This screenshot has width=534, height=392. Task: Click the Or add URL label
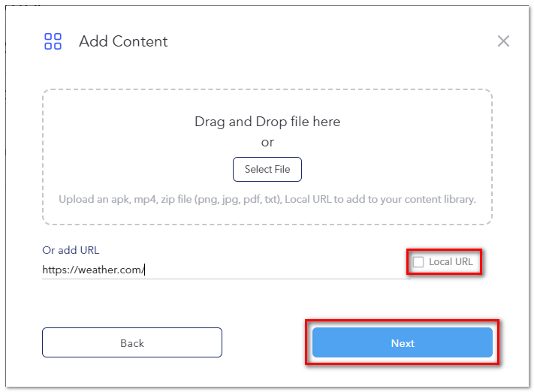point(71,250)
